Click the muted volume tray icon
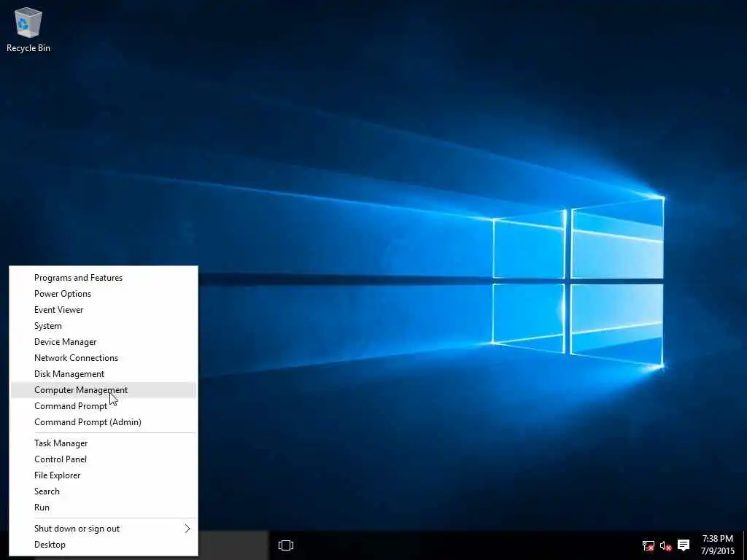This screenshot has width=747, height=560. tap(665, 545)
